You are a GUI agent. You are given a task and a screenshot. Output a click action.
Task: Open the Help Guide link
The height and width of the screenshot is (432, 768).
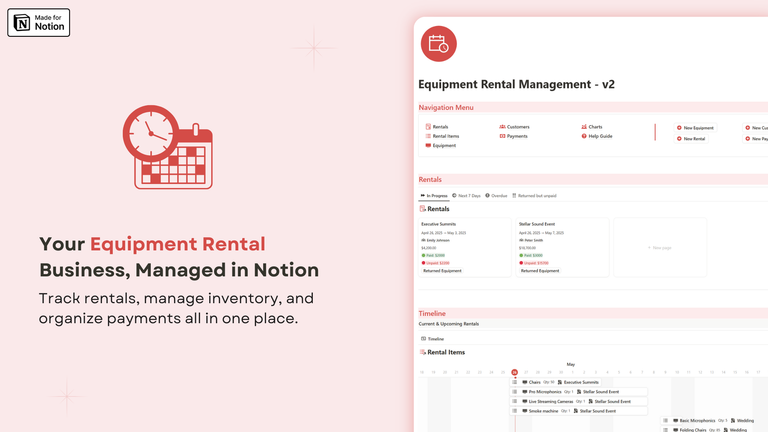click(x=599, y=136)
